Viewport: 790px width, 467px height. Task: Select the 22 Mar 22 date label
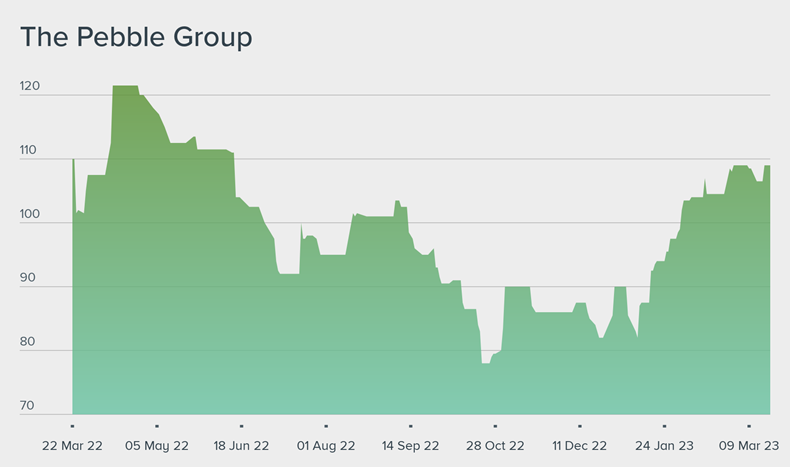(x=72, y=446)
